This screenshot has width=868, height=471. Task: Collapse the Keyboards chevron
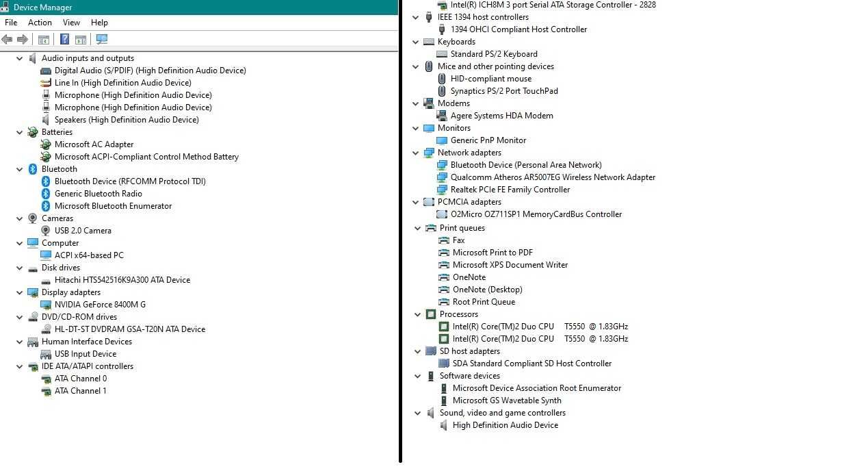click(x=415, y=42)
